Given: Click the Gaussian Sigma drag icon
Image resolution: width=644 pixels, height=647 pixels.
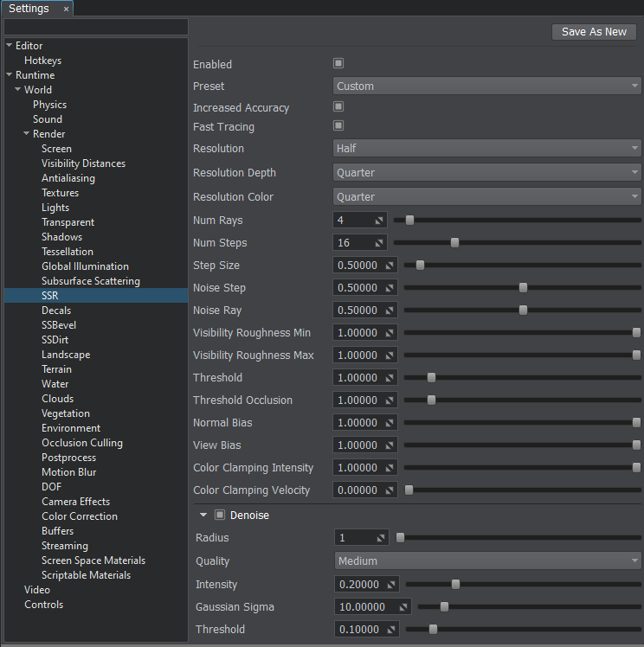Looking at the screenshot, I should (402, 607).
